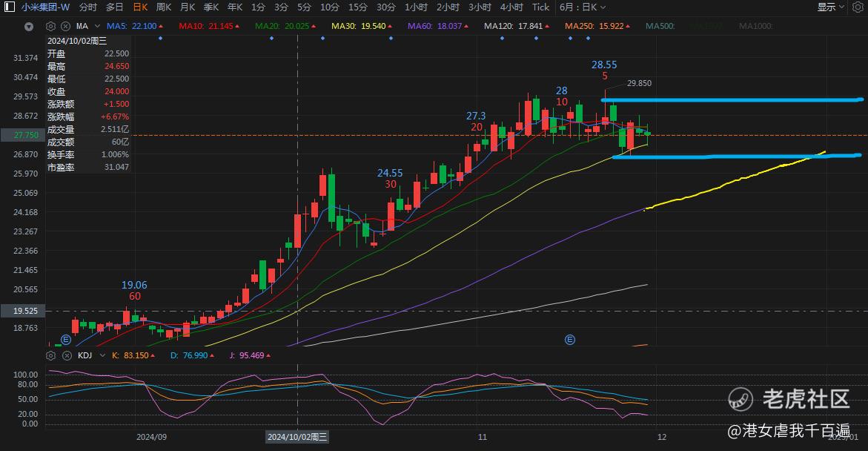Toggle the dimmed MA1000 line label
868x451 pixels.
coord(755,26)
